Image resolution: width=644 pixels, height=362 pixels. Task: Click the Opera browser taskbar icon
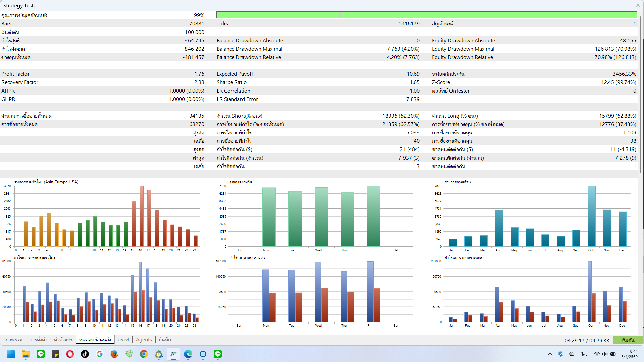coord(70,354)
